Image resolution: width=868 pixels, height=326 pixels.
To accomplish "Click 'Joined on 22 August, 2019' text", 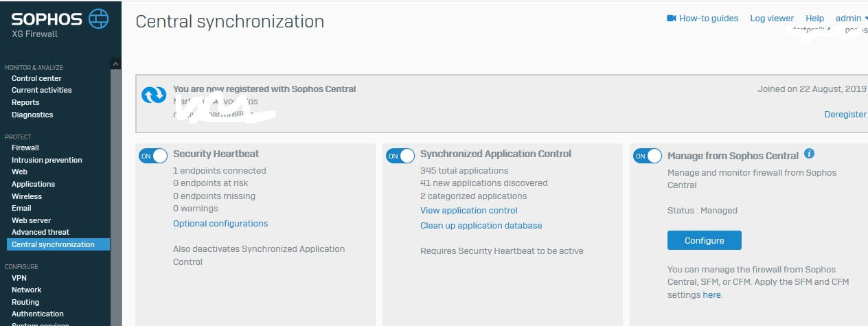I will tap(812, 89).
